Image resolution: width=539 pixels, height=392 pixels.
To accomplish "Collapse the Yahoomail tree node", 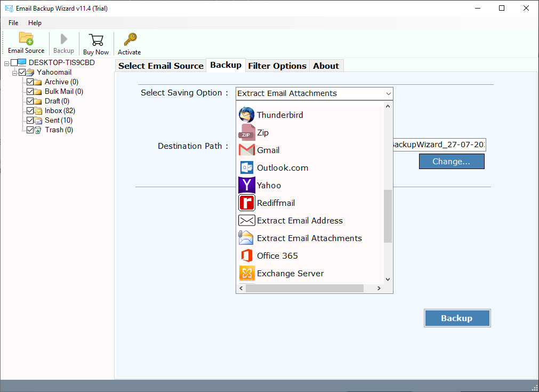I will pos(14,73).
